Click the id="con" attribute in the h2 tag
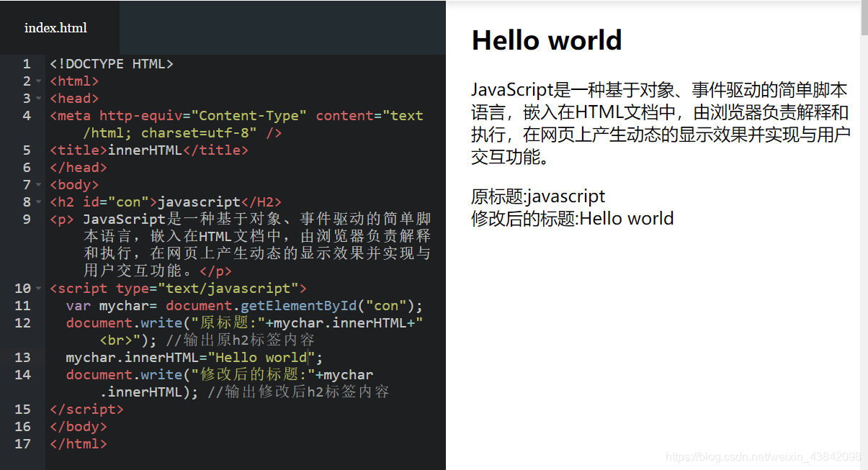The height and width of the screenshot is (470, 868). coord(116,202)
